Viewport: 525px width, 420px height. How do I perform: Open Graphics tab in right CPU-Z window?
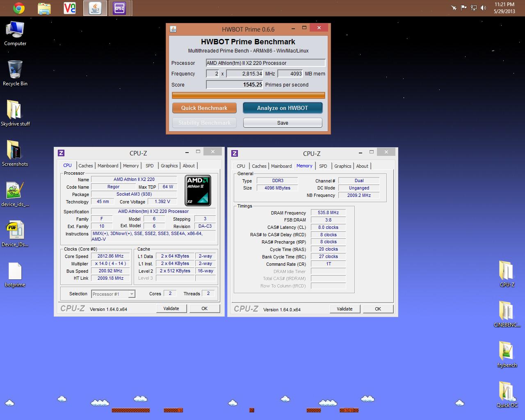342,166
